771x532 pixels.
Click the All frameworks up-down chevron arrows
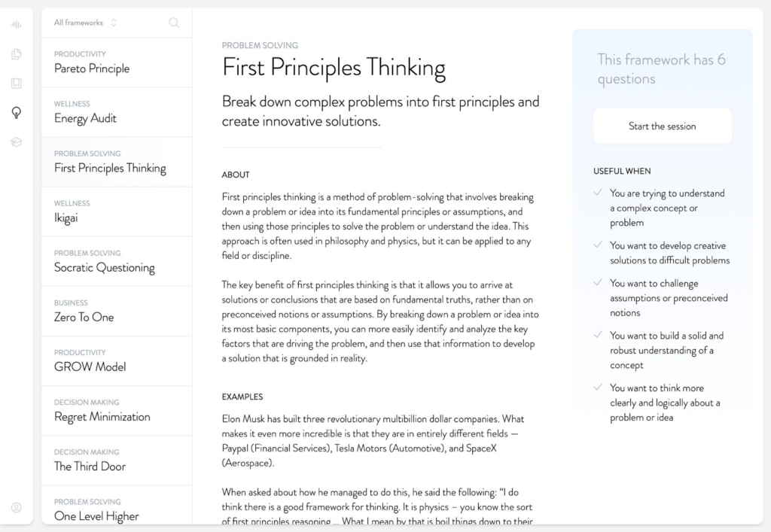(x=114, y=23)
